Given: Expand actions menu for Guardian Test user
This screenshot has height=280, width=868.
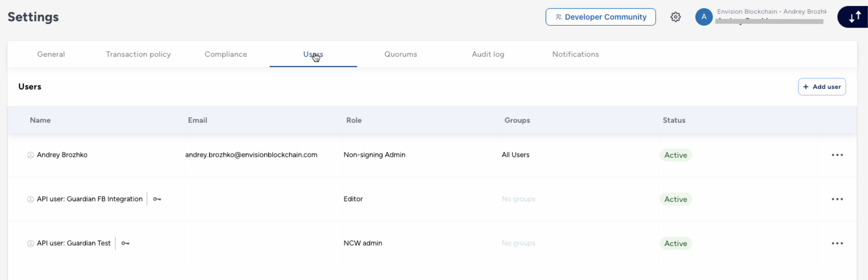Looking at the screenshot, I should click(x=837, y=243).
